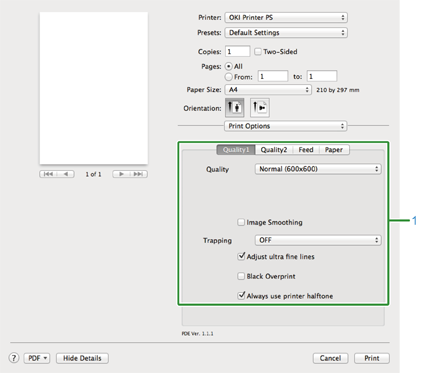The height and width of the screenshot is (373, 438).
Task: Enable Black Overprint checkbox
Action: [241, 276]
